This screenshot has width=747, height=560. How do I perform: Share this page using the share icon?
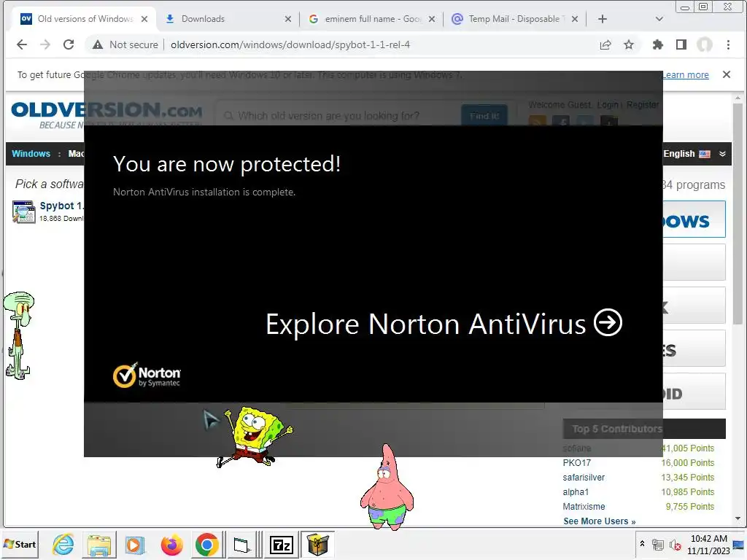(x=605, y=44)
